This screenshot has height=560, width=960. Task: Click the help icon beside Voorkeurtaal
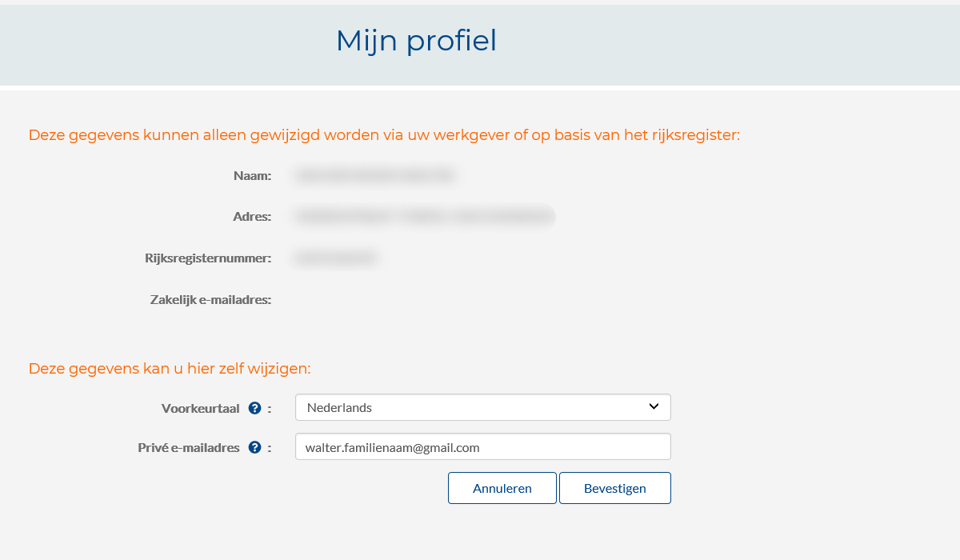coord(255,408)
